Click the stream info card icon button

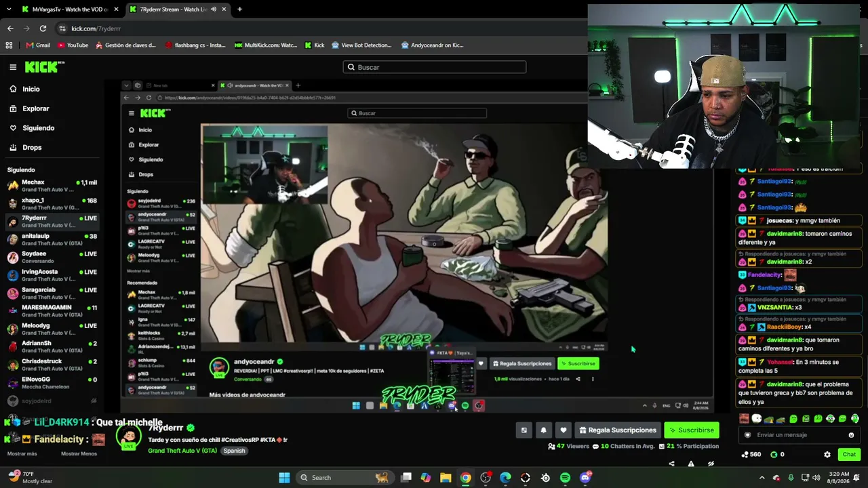click(524, 430)
